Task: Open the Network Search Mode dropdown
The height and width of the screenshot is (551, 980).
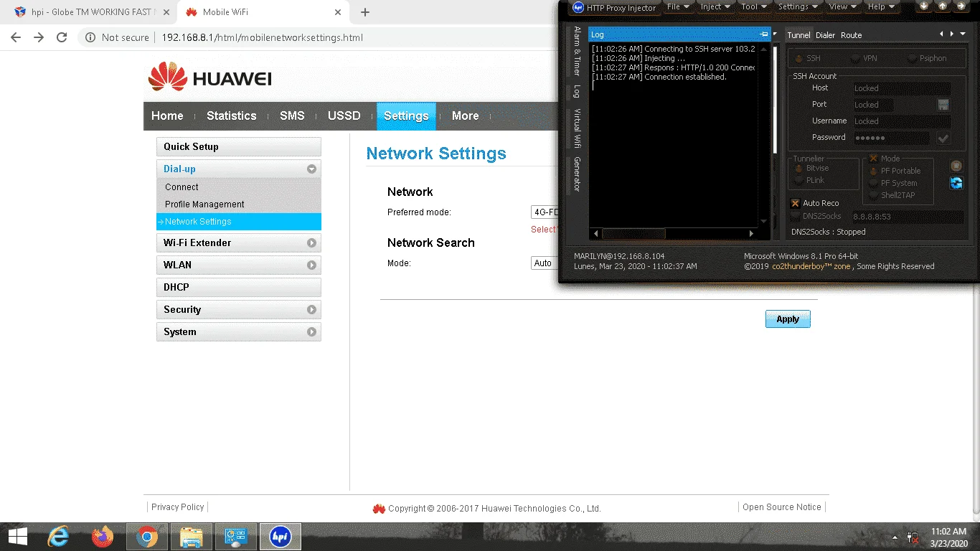Action: [545, 263]
